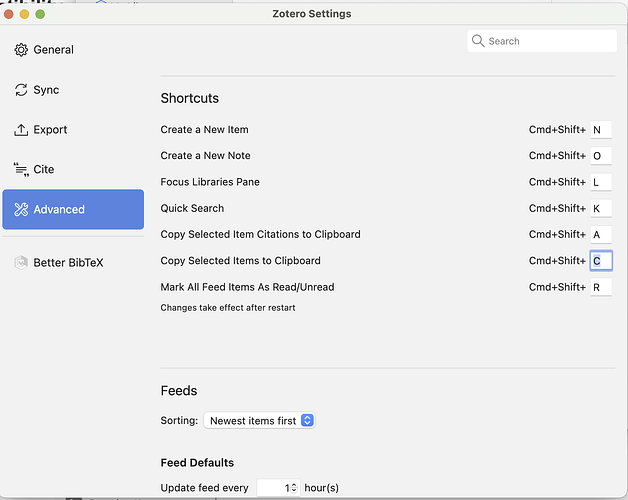The height and width of the screenshot is (500, 628).
Task: Edit the Copy Selected Items to Clipboard key
Action: 601,261
